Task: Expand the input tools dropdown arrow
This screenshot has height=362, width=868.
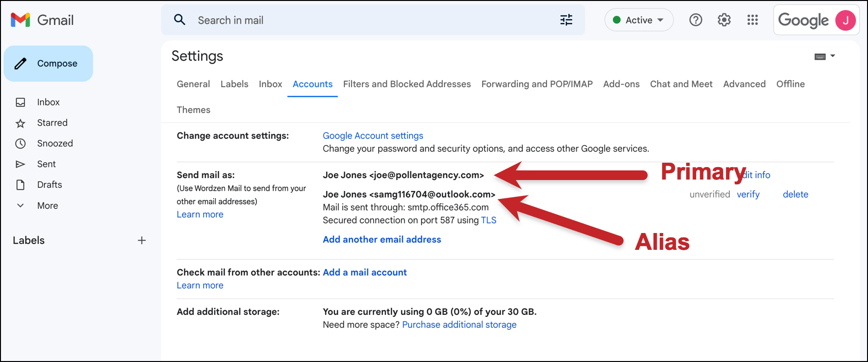Action: pyautogui.click(x=833, y=56)
